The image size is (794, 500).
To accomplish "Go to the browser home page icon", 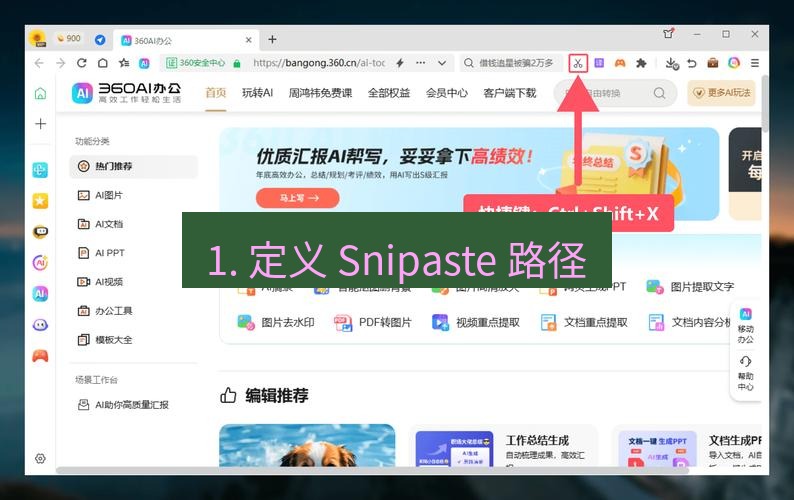I will [x=103, y=63].
